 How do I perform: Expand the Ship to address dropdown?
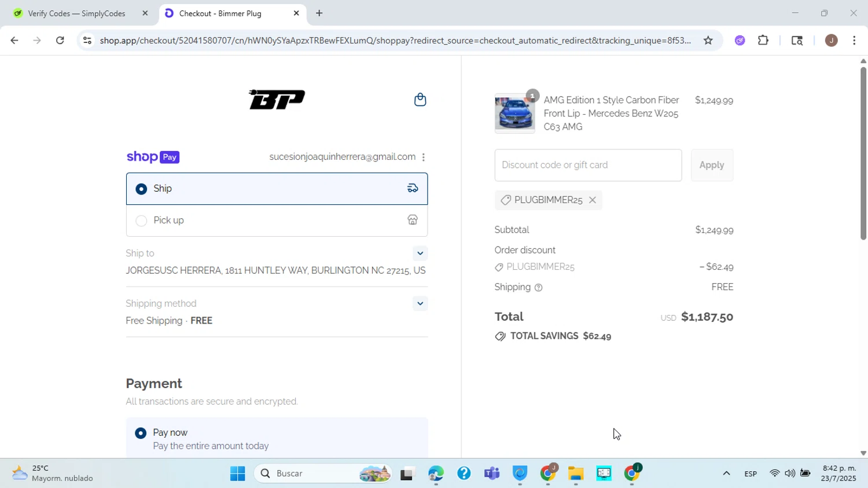tap(420, 254)
